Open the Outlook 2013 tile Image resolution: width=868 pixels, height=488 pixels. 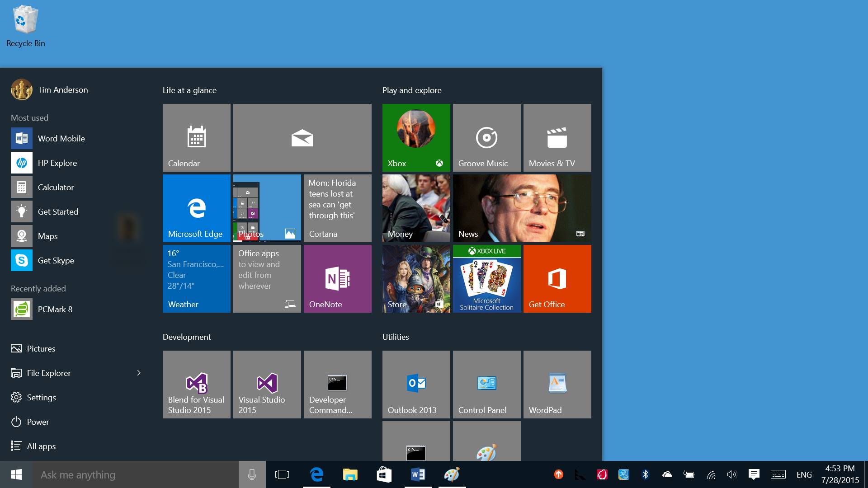click(x=416, y=385)
